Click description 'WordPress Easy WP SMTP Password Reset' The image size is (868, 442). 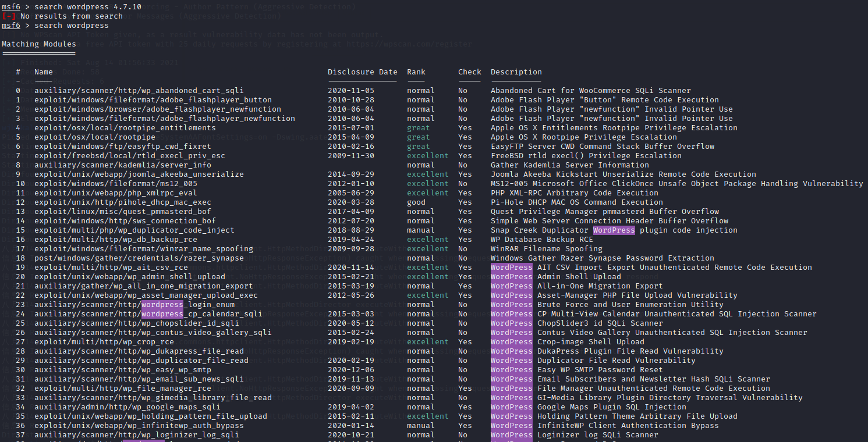pos(577,370)
